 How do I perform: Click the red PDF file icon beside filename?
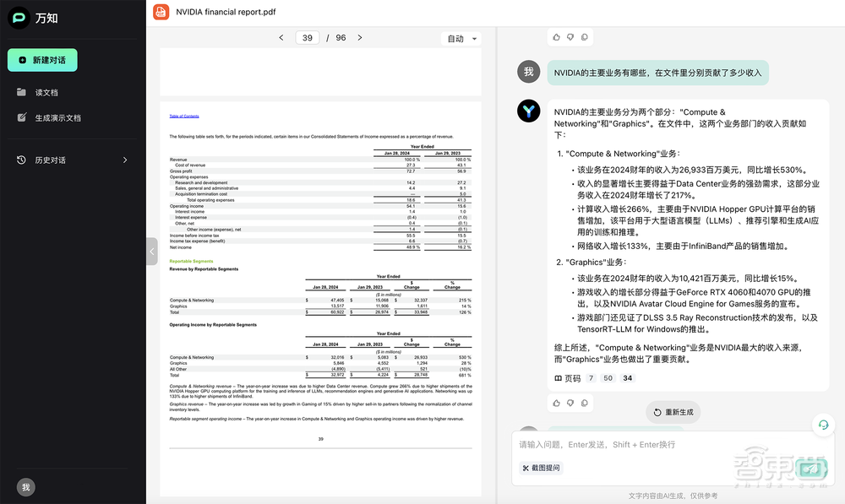pyautogui.click(x=161, y=12)
